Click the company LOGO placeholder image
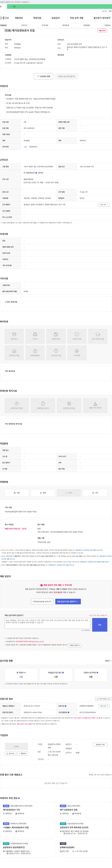 click(x=16, y=746)
